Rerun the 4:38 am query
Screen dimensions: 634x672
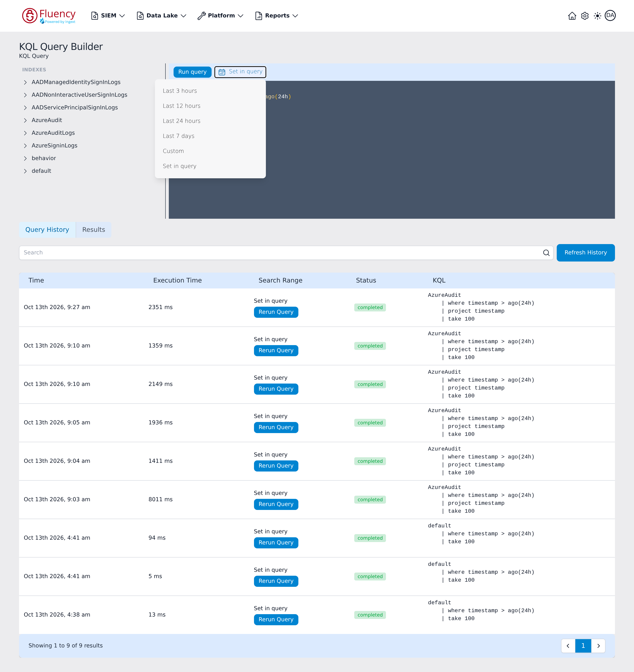(276, 620)
